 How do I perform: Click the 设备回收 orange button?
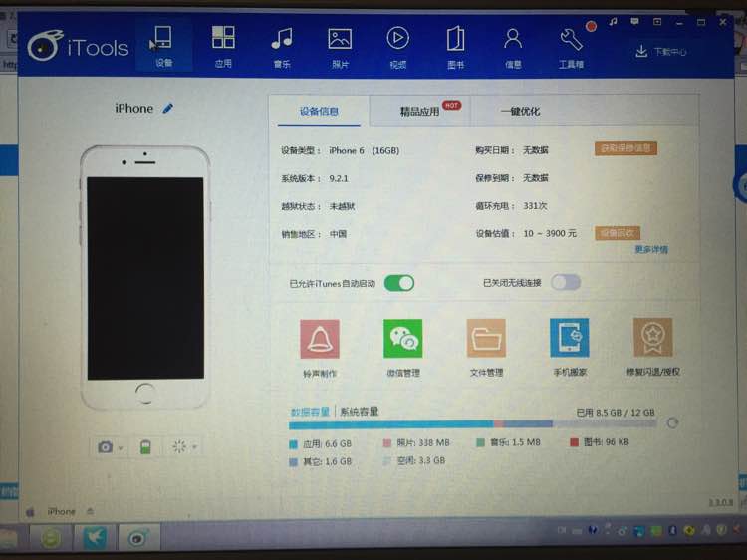[x=618, y=233]
